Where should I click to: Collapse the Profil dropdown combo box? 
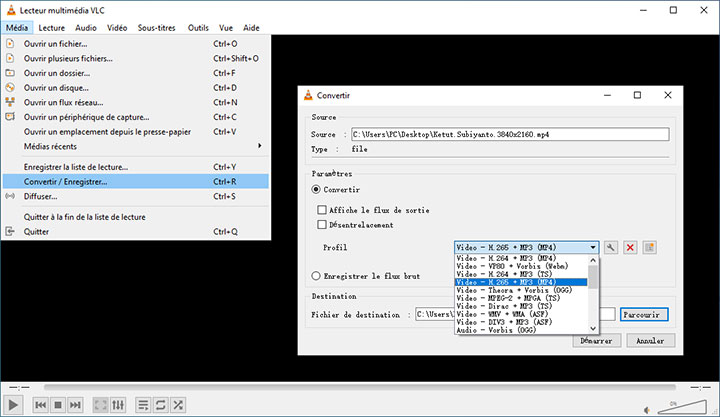pos(593,247)
